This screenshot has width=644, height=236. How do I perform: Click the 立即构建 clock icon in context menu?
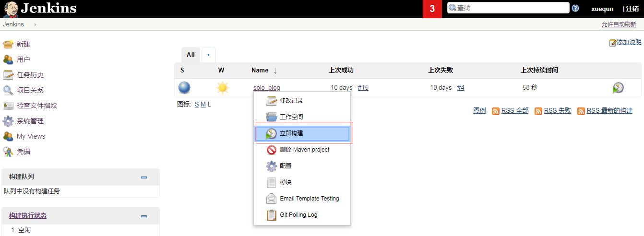(x=272, y=133)
